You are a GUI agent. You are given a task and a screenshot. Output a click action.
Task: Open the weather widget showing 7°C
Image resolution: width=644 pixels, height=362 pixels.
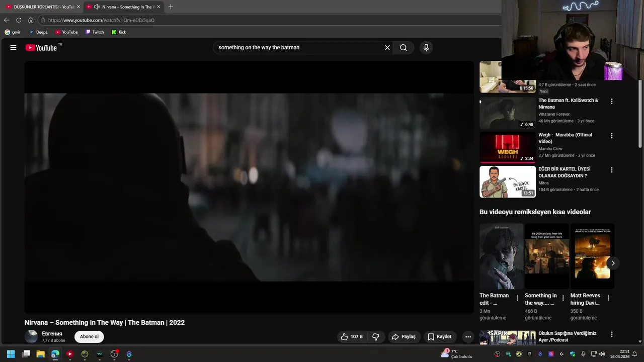(456, 354)
